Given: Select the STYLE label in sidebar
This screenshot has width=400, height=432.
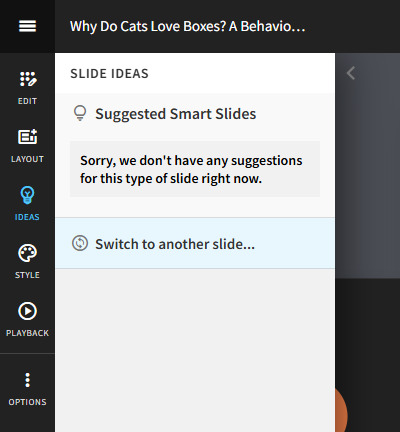Looking at the screenshot, I should click(x=27, y=275).
